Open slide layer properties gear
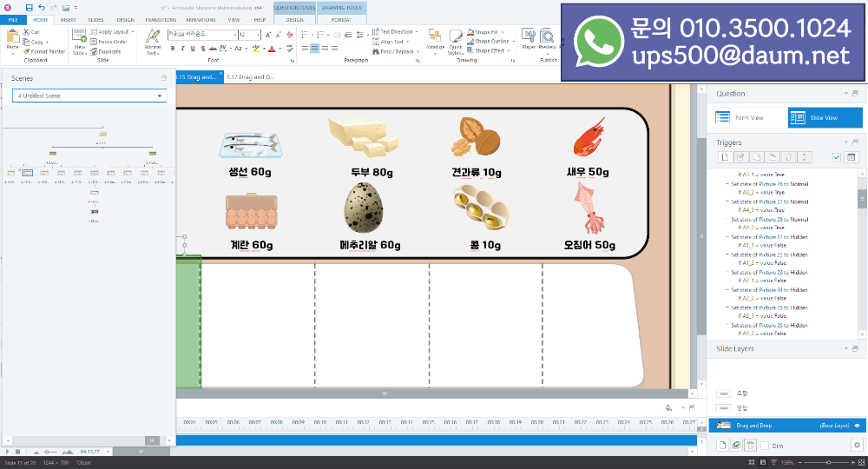 pos(857,446)
